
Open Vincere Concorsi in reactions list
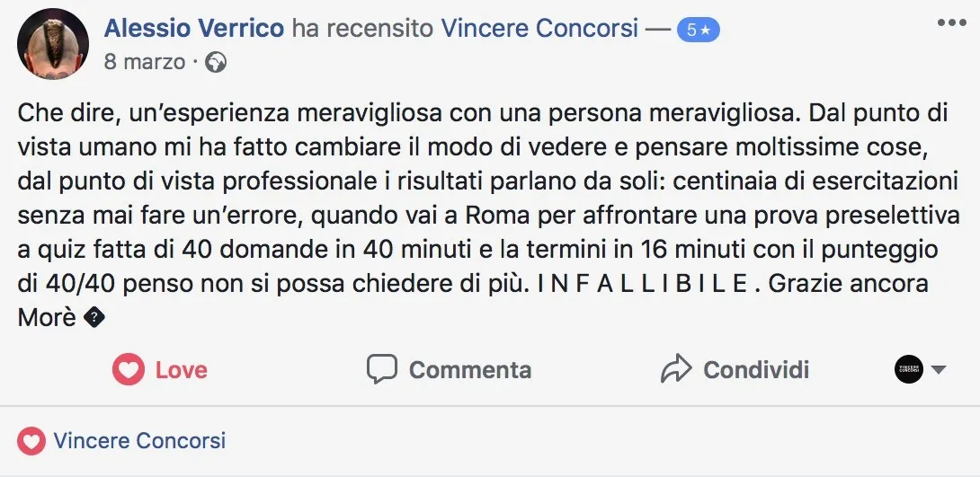click(x=139, y=441)
